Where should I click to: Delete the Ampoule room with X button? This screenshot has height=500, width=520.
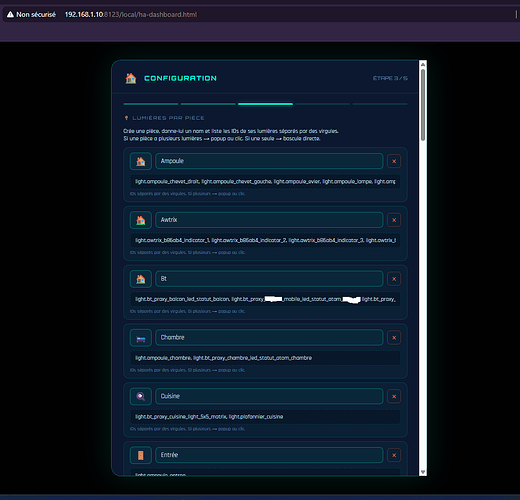394,161
